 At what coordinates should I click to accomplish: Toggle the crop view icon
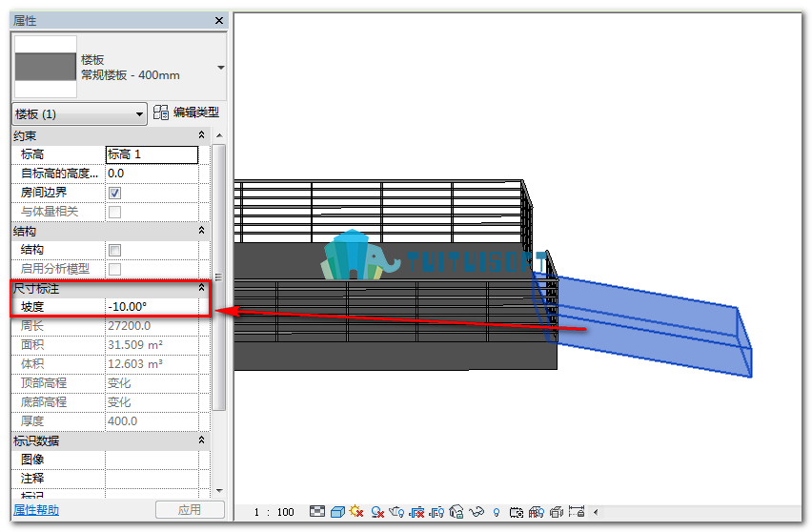pyautogui.click(x=416, y=512)
